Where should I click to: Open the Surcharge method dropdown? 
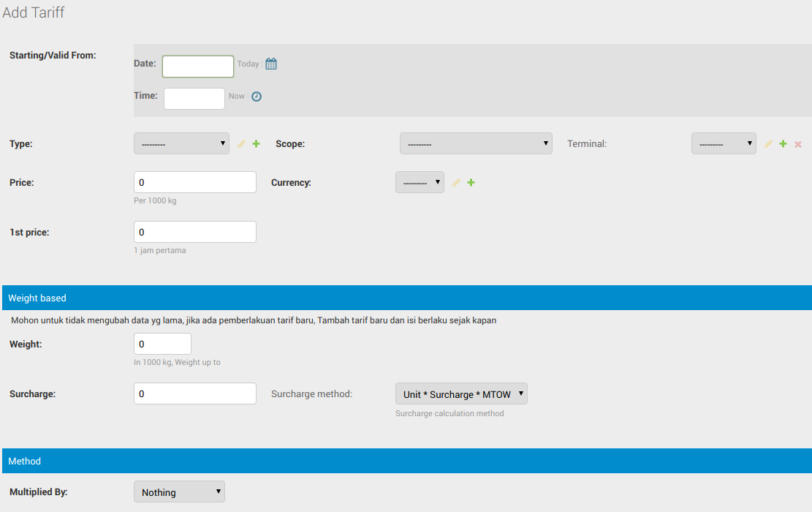(461, 394)
